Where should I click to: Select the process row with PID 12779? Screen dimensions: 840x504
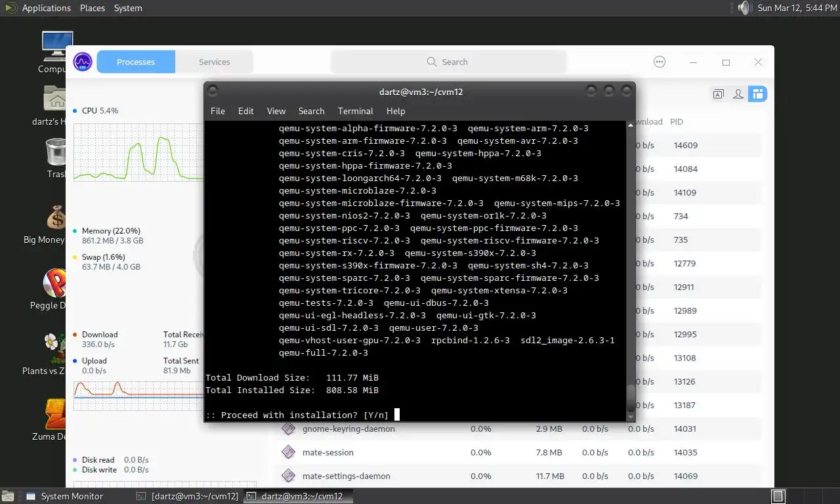click(x=698, y=263)
